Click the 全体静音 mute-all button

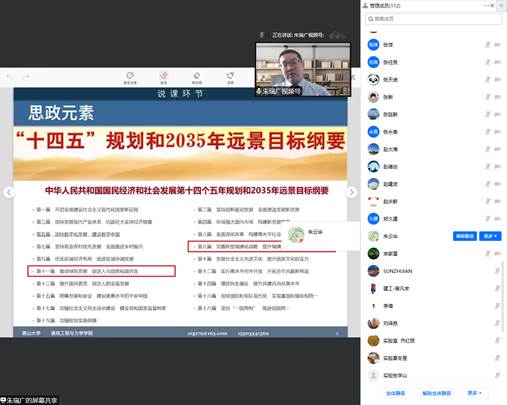[395, 393]
